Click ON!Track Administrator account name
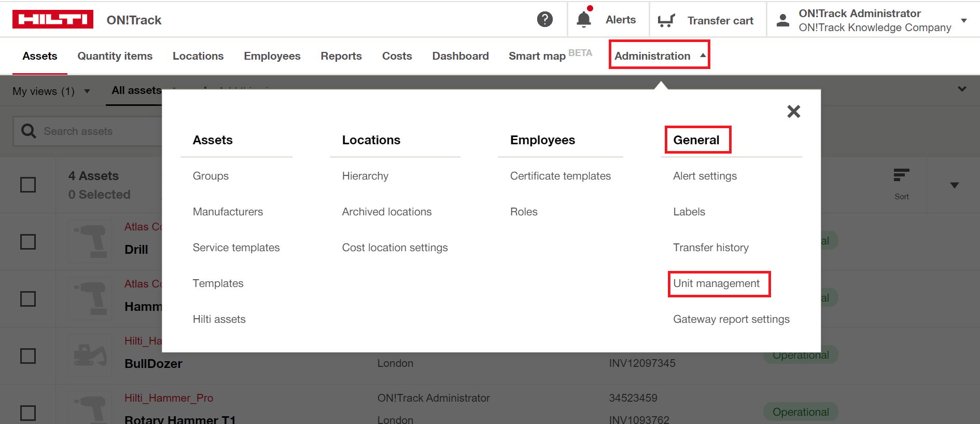 [860, 13]
